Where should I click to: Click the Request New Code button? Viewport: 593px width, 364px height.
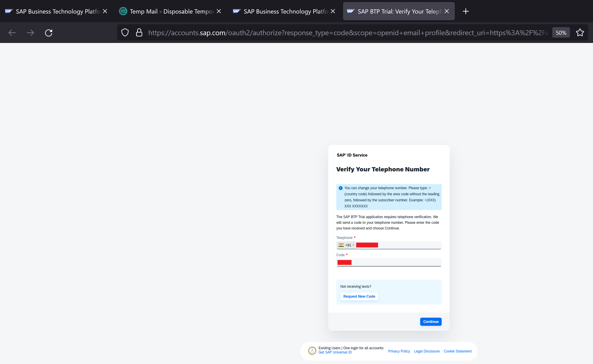tap(359, 296)
